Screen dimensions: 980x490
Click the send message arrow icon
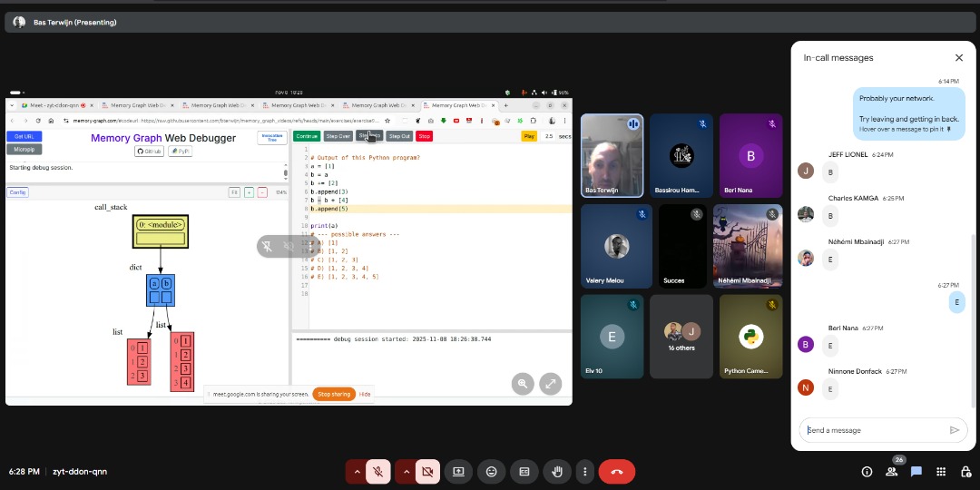954,430
